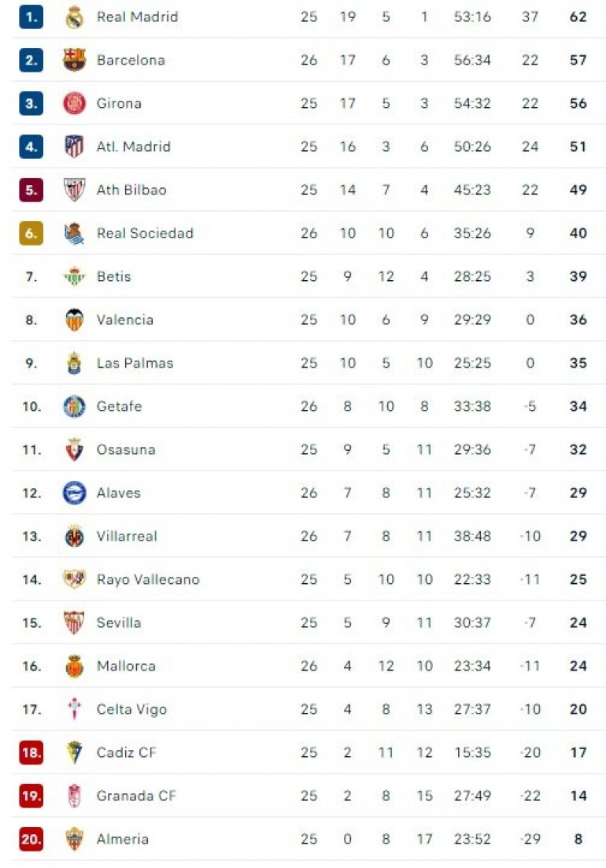The width and height of the screenshot is (606, 868).
Task: Open the Celta Vigo crest icon
Action: coord(74,709)
